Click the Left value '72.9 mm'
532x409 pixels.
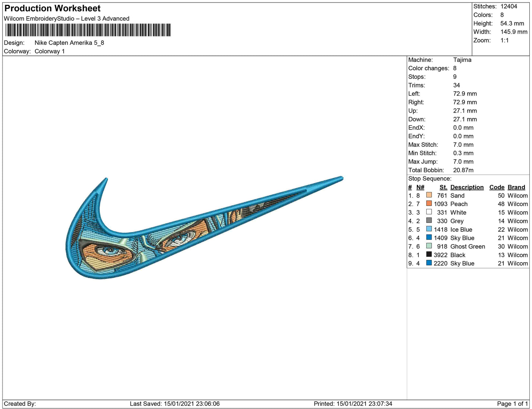tap(465, 93)
